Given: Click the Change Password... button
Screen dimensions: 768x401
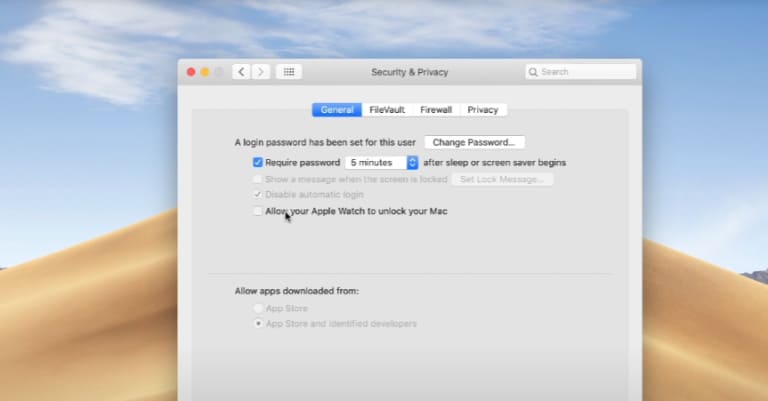Looking at the screenshot, I should 474,142.
